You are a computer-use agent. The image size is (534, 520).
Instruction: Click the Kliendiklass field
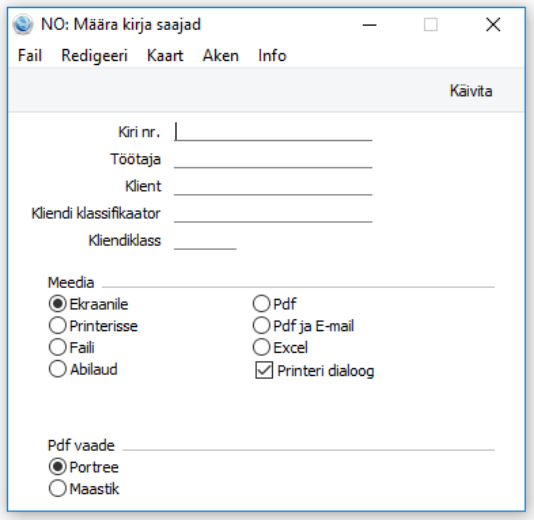pos(205,241)
